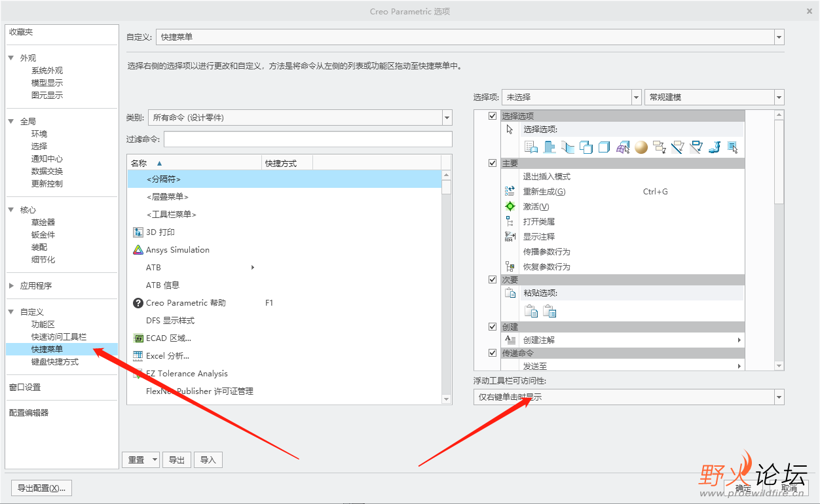Click the 重新生成 regenerate icon
820x504 pixels.
510,191
